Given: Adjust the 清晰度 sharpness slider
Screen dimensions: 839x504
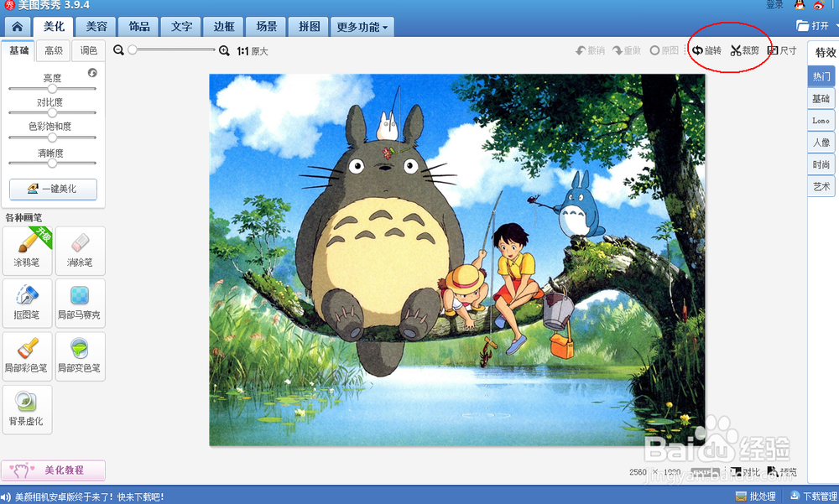Looking at the screenshot, I should (52, 164).
